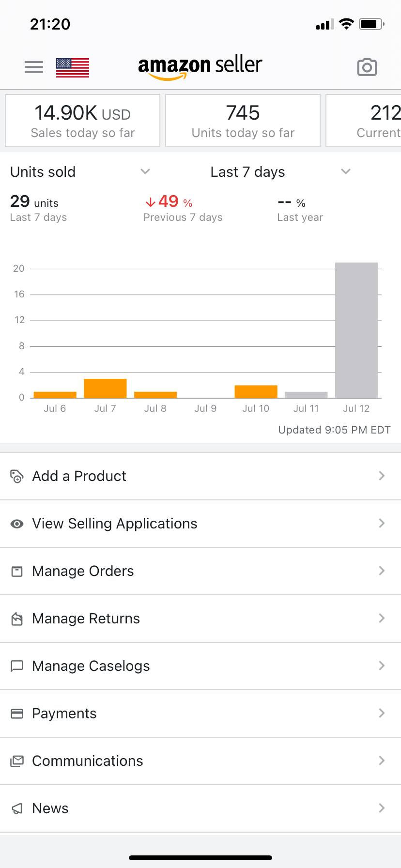
Task: Tap the Manage Orders box icon
Action: tap(17, 571)
